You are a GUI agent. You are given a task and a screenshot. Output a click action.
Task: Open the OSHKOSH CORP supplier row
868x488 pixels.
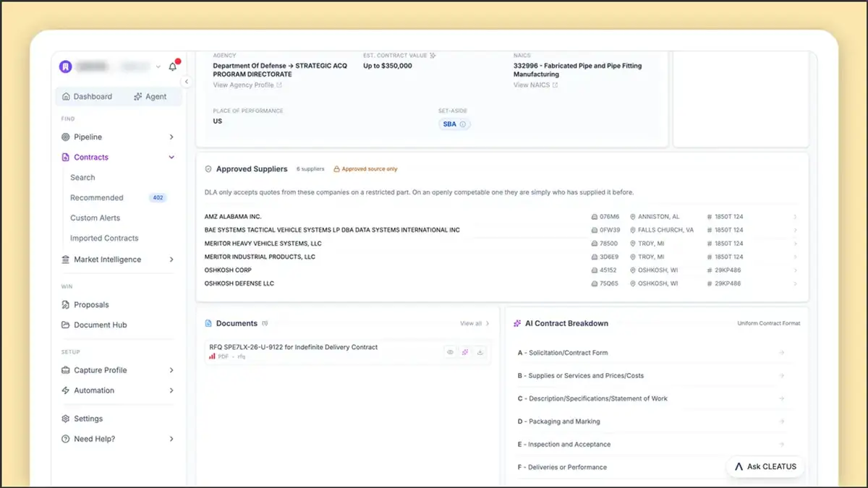point(501,270)
